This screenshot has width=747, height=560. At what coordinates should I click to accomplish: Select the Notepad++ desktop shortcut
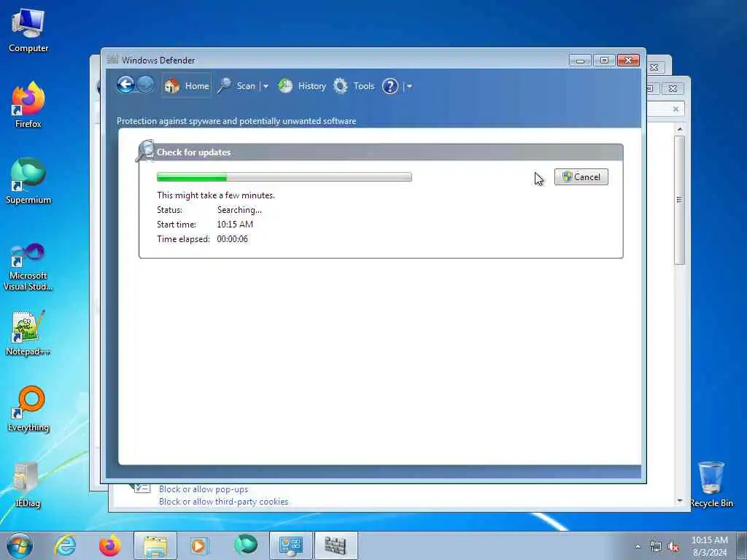click(x=28, y=333)
